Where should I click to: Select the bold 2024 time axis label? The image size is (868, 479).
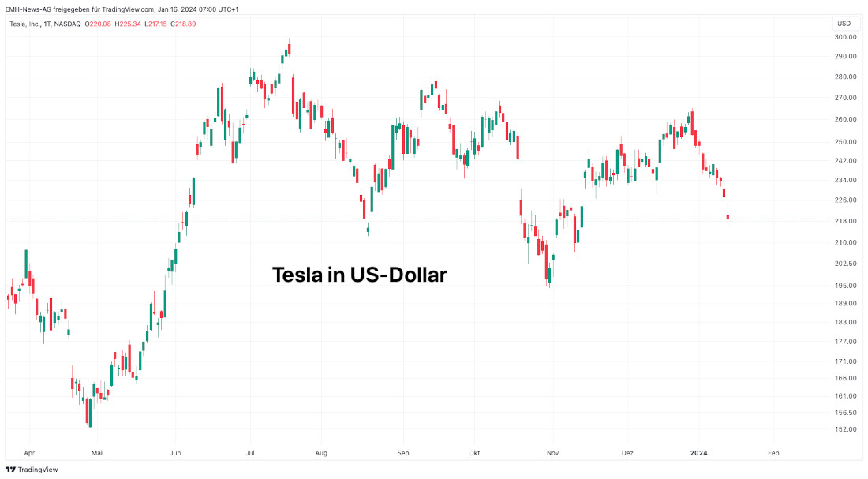[x=699, y=453]
